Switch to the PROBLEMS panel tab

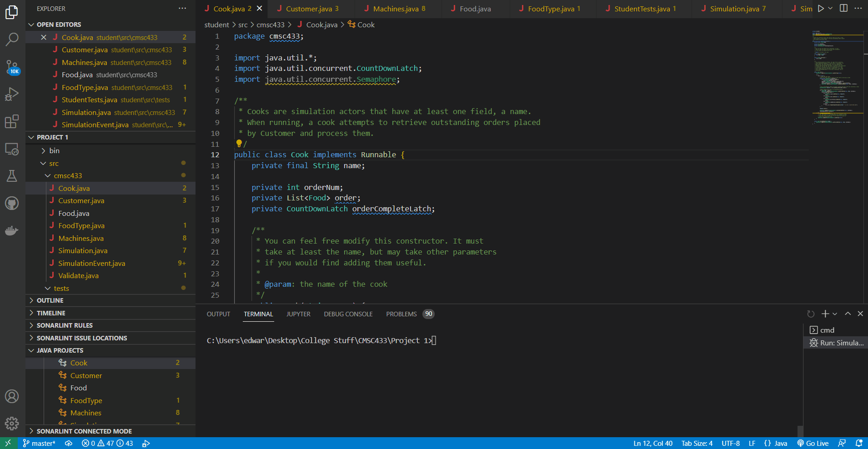[401, 314]
